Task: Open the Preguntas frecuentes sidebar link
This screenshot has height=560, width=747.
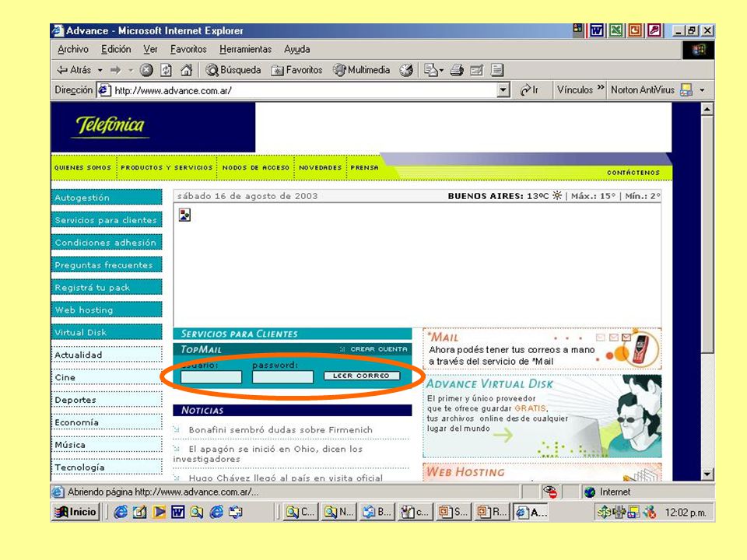Action: 107,264
